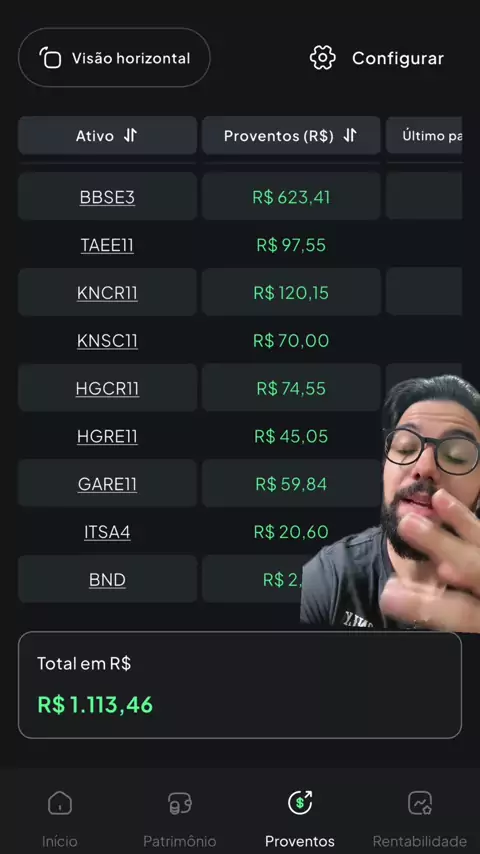The width and height of the screenshot is (480, 854).
Task: Select the ITSA4 ticker
Action: (x=107, y=532)
